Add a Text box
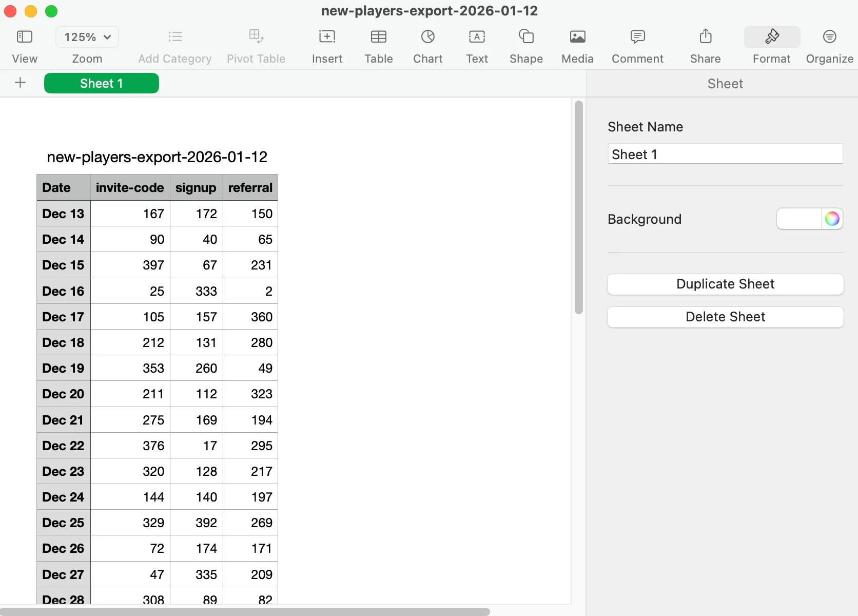Image resolution: width=858 pixels, height=616 pixels. [x=477, y=36]
